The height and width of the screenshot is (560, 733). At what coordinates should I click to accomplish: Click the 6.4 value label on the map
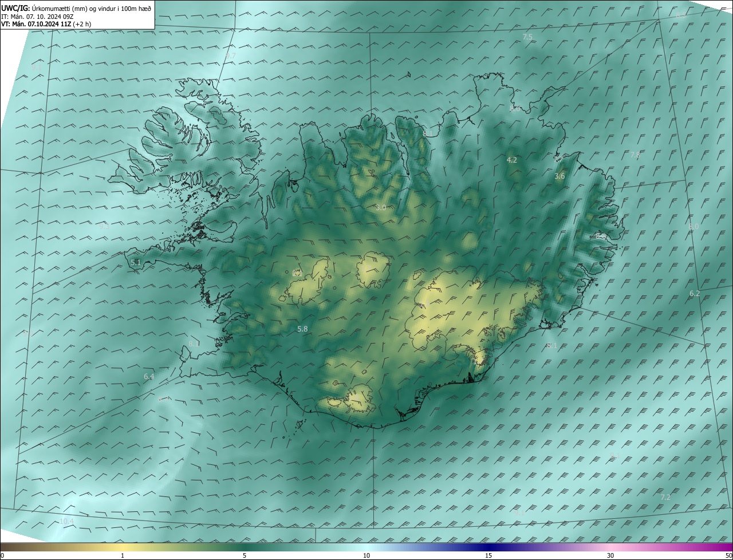149,377
